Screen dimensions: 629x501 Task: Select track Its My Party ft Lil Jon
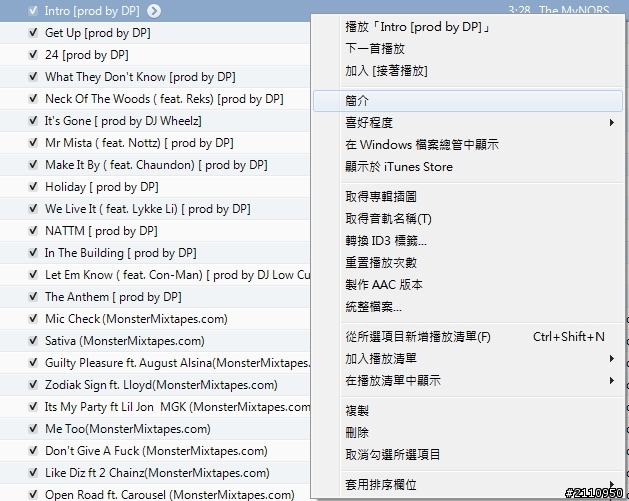[x=177, y=407]
